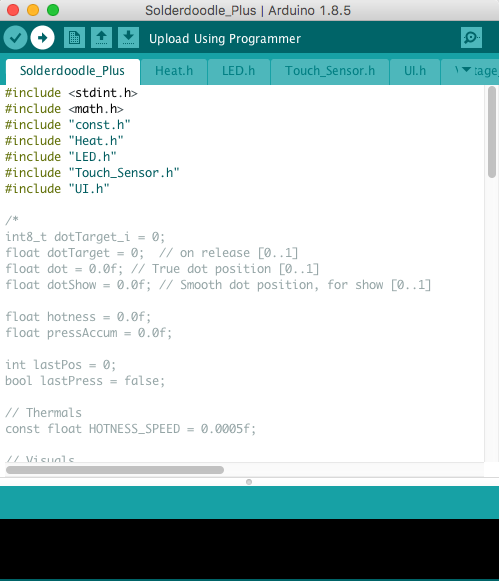Click the 'float dotTarget = 0;' line
Screen dimensions: 499x581
(152, 253)
